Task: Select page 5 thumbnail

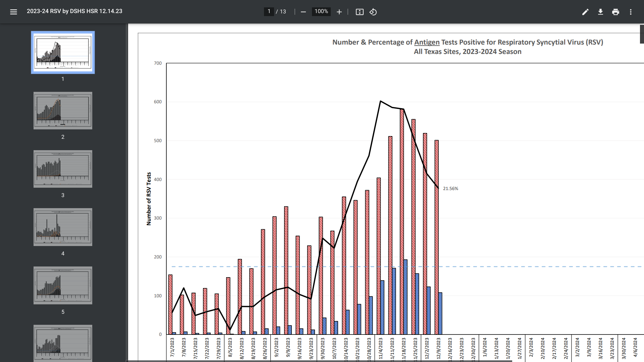Action: pyautogui.click(x=63, y=286)
